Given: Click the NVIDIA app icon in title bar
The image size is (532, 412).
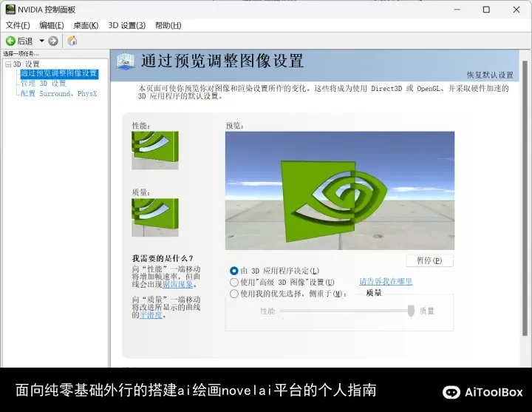Looking at the screenshot, I should click(10, 9).
